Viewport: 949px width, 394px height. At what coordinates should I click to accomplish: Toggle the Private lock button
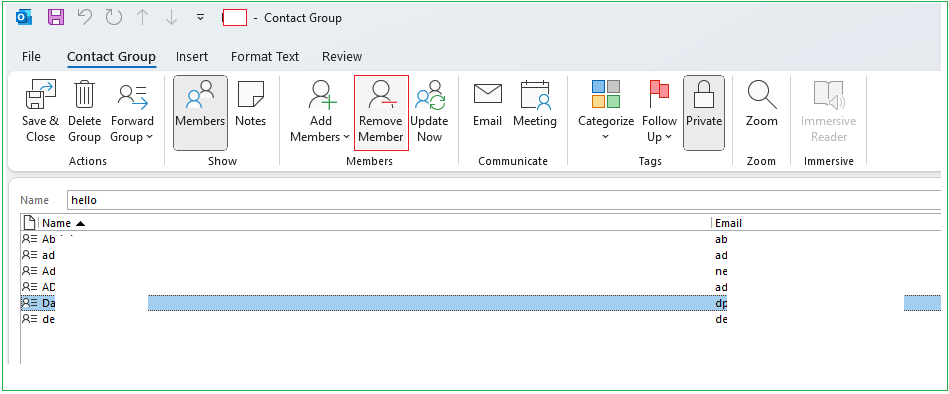pos(704,113)
